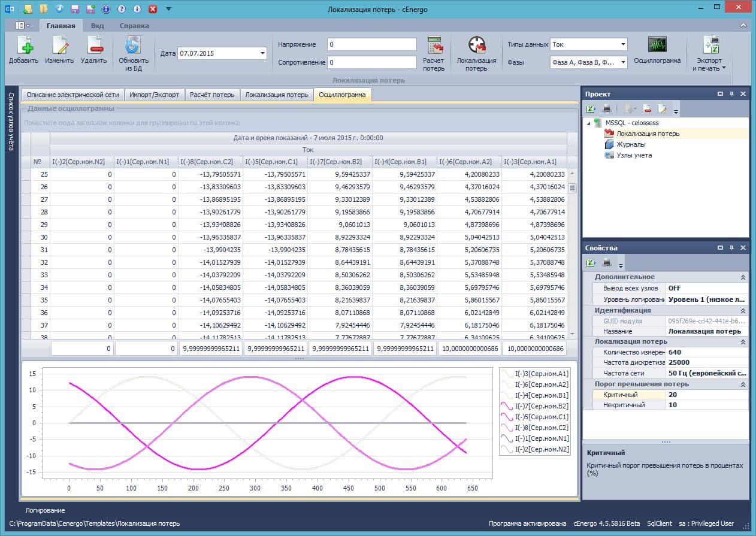Open Экспорт и печать button
Screen dimensions: 756x536
click(x=709, y=54)
